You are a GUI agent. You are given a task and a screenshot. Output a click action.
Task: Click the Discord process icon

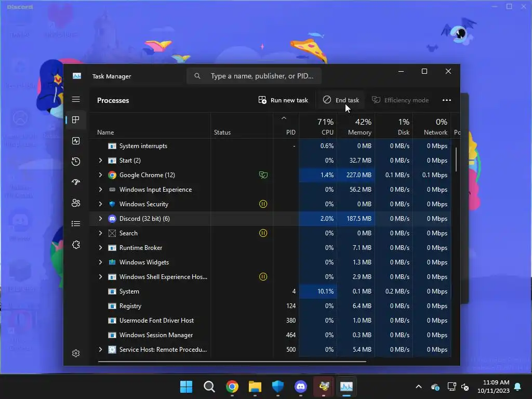pos(112,219)
